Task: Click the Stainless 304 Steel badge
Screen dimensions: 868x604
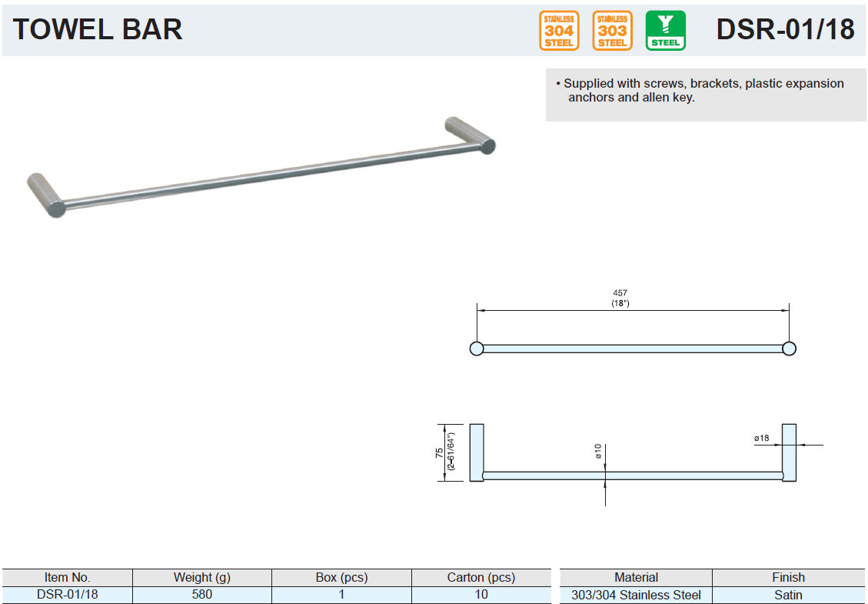Action: (x=559, y=31)
